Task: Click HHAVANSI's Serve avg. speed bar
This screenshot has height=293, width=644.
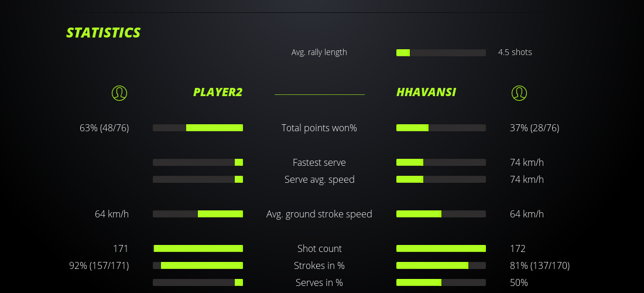Action: coord(441,179)
